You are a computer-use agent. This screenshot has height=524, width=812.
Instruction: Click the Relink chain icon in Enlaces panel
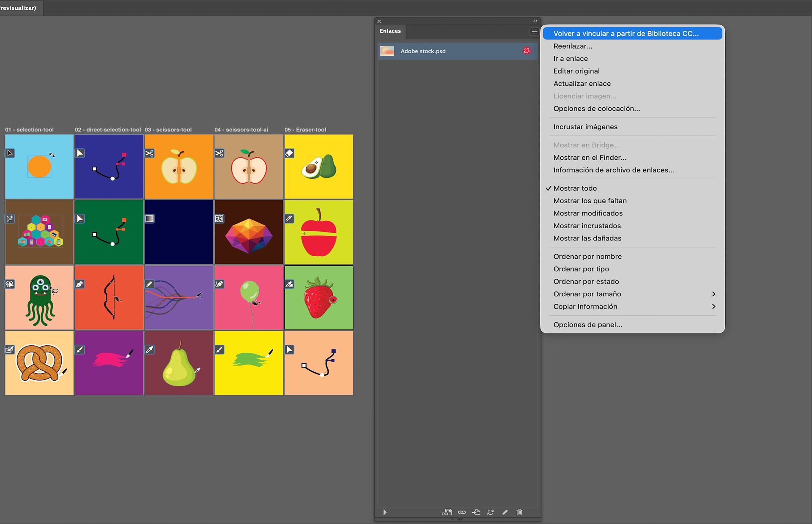[462, 512]
